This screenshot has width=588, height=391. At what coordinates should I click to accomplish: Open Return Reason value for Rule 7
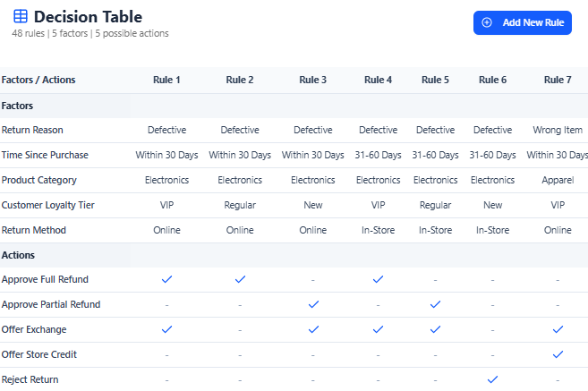(x=558, y=130)
